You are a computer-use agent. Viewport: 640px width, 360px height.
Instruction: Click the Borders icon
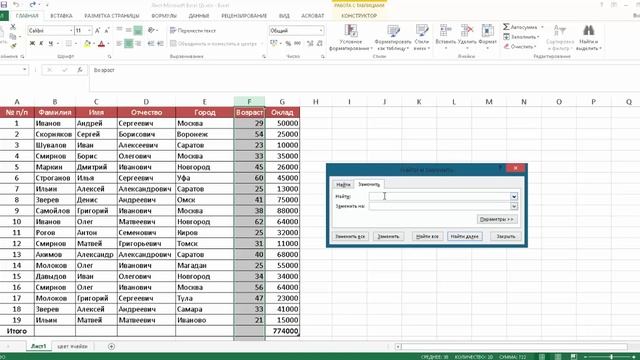coord(69,43)
